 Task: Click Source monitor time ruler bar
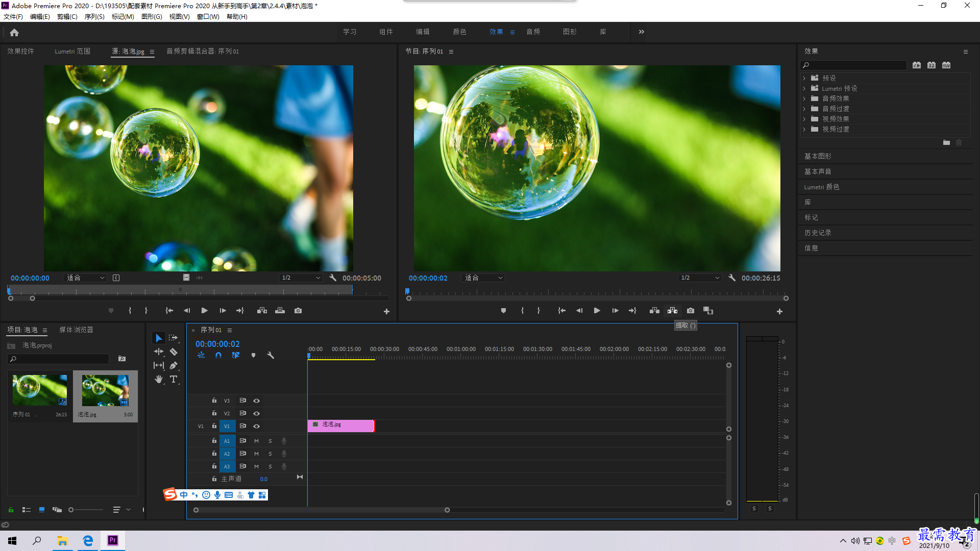180,290
